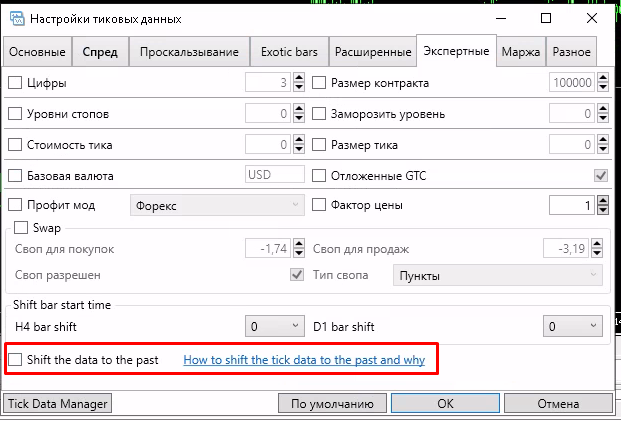The image size is (621, 421).
Task: Increase Размер контракта with up arrow
Action: click(x=603, y=78)
